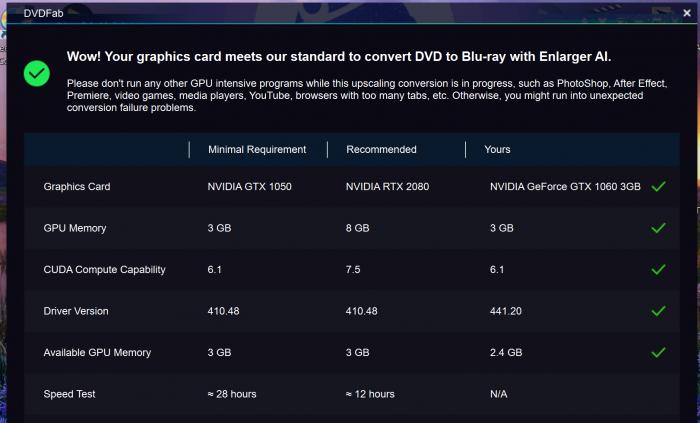
Task: Click the checkmark in CUDA Compute Capability row
Action: click(x=658, y=270)
